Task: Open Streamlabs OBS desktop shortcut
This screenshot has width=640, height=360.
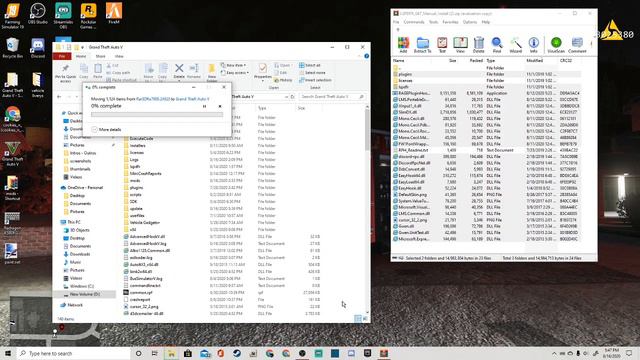Action: [63, 16]
